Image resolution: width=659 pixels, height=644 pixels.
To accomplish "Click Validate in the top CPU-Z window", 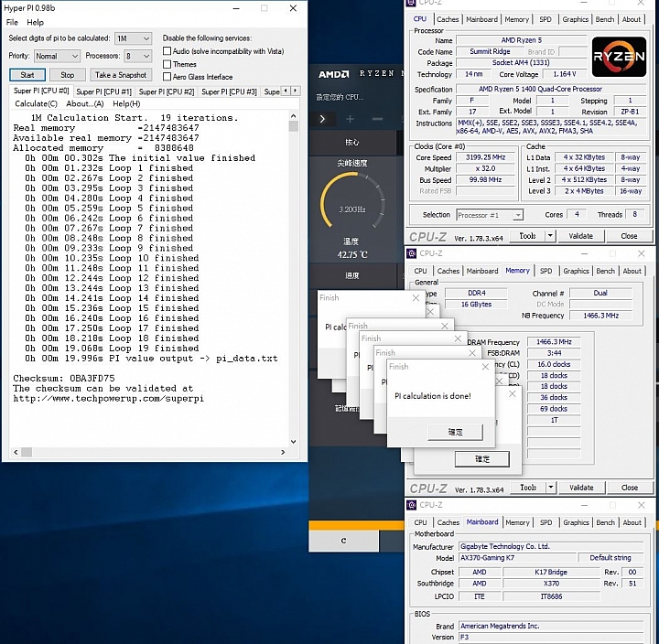I will click(x=581, y=236).
